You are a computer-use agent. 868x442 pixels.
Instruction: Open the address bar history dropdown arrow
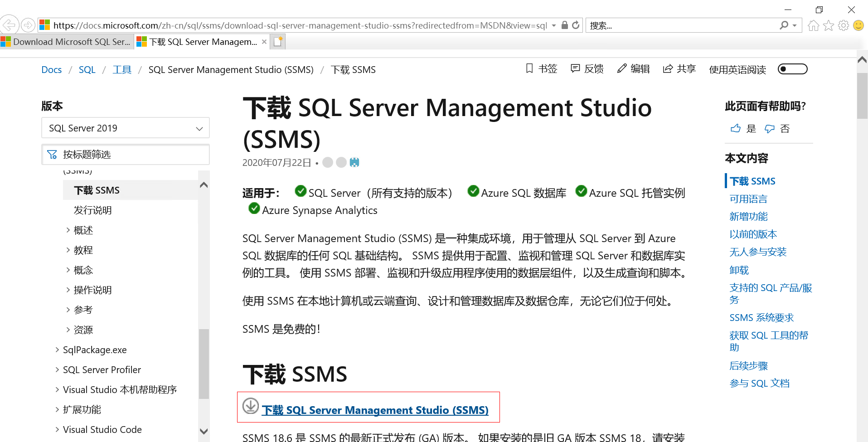coord(554,25)
